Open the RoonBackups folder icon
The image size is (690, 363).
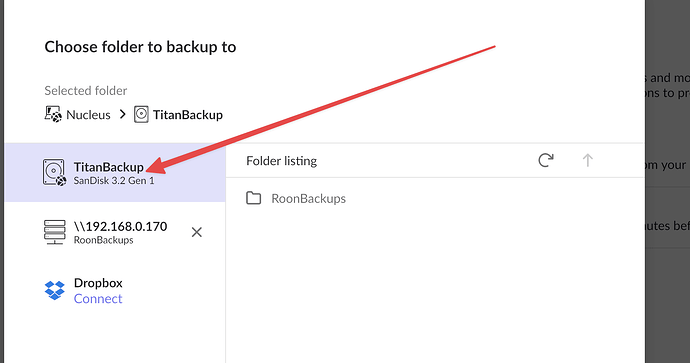pyautogui.click(x=253, y=198)
